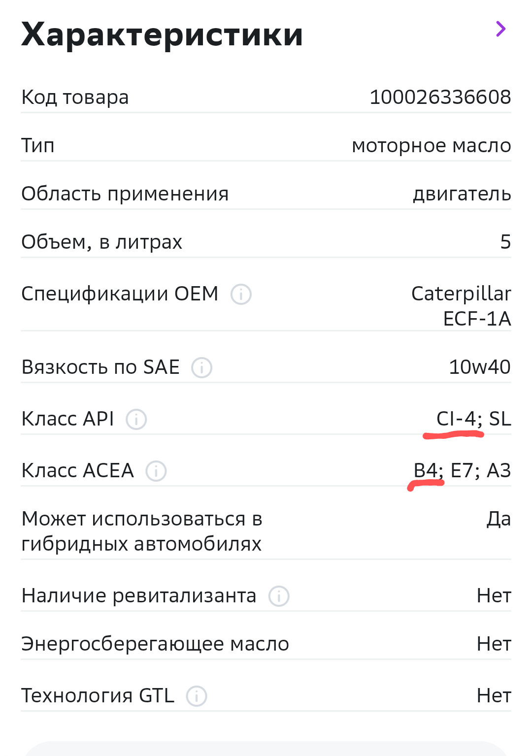Image resolution: width=532 pixels, height=756 pixels.
Task: Tap info icon next to Класс ACEA
Action: (156, 471)
